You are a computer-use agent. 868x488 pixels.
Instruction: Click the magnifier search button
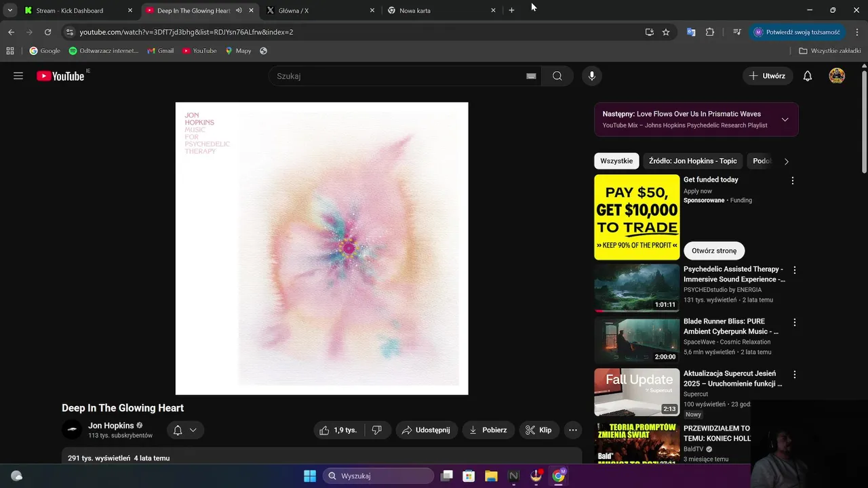tap(557, 76)
